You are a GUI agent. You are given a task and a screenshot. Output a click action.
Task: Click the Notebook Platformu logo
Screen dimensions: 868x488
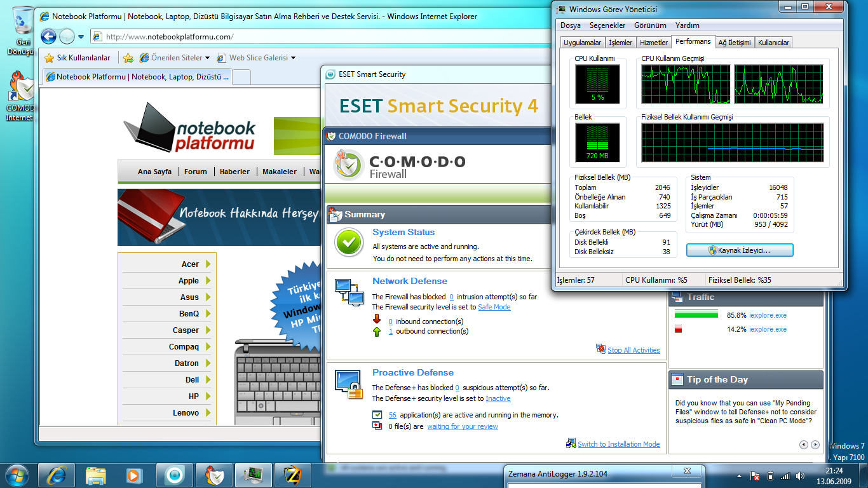coord(189,128)
